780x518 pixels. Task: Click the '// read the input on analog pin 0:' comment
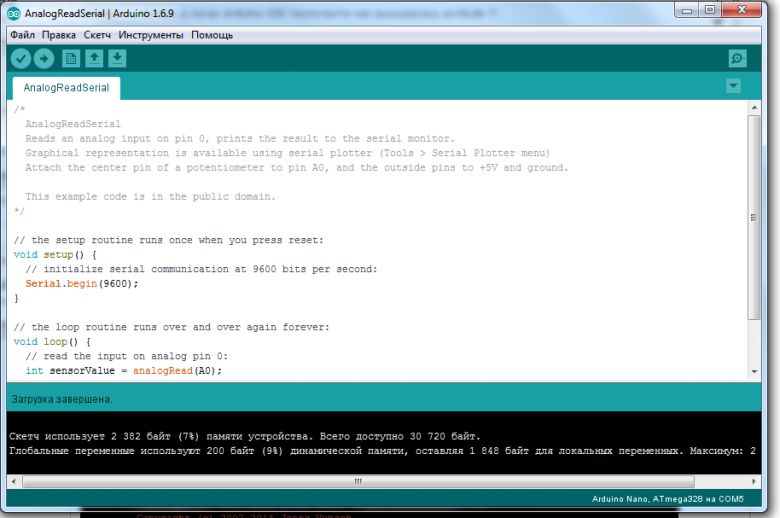point(127,356)
